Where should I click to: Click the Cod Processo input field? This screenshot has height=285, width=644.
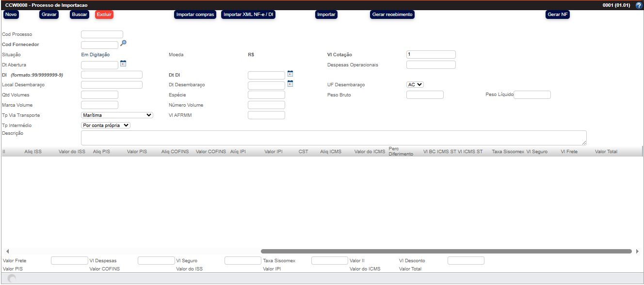point(102,34)
